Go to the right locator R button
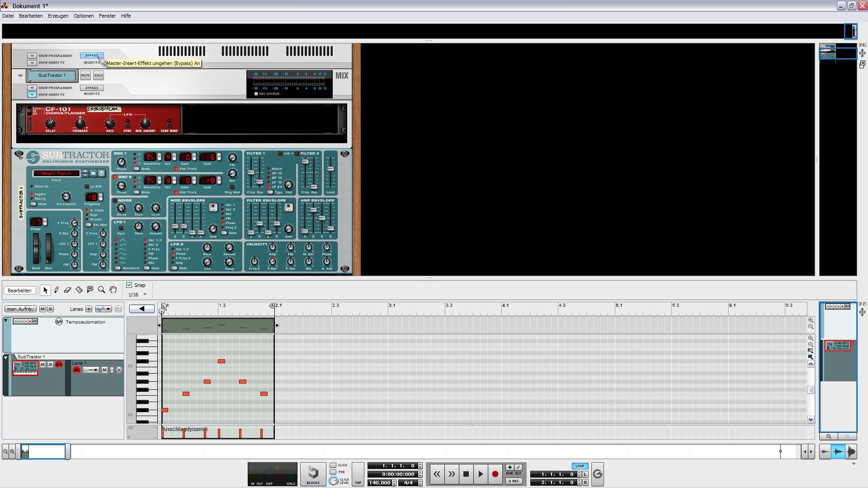The image size is (868, 488). (x=585, y=483)
